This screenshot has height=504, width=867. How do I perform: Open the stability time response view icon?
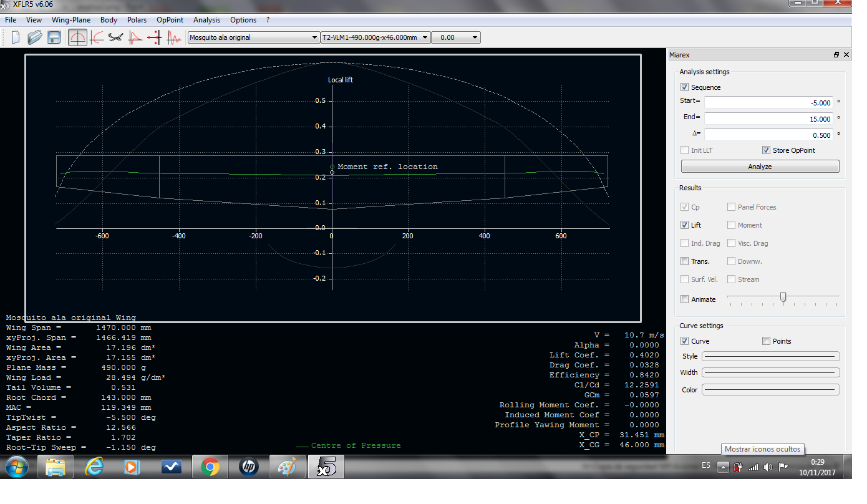(174, 37)
